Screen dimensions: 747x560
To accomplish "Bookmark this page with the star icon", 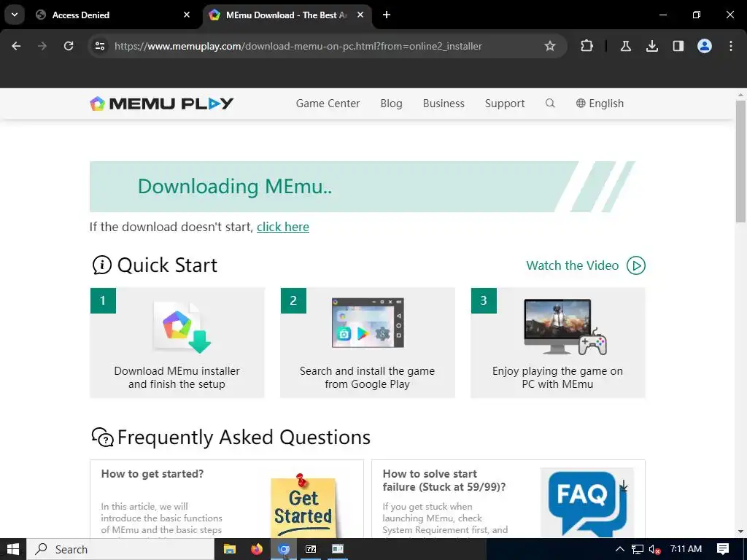I will tap(550, 46).
